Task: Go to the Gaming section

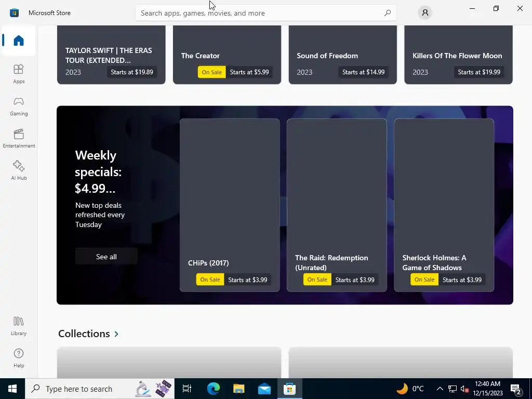Action: pyautogui.click(x=19, y=107)
